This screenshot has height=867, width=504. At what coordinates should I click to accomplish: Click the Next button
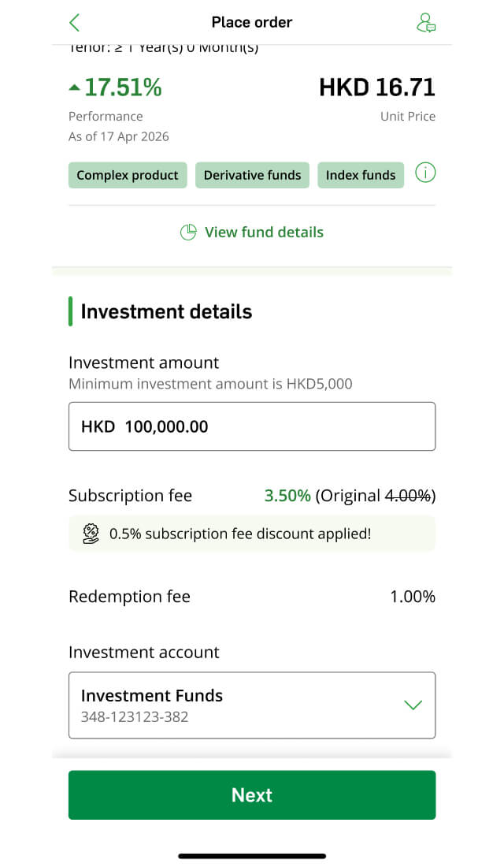tap(252, 794)
